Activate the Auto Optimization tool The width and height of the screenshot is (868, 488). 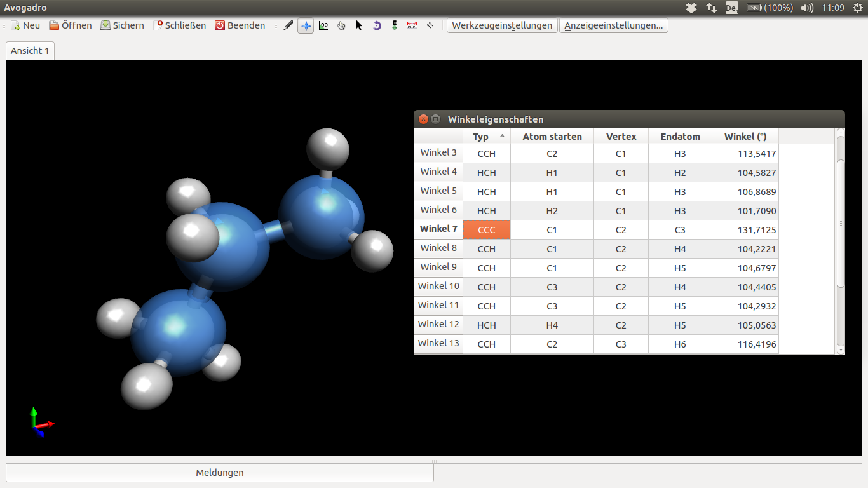(x=395, y=25)
